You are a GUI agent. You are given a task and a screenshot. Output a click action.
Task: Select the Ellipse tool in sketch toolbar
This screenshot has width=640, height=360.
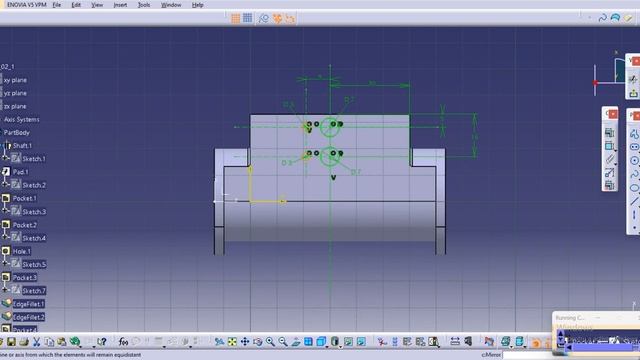click(x=634, y=188)
